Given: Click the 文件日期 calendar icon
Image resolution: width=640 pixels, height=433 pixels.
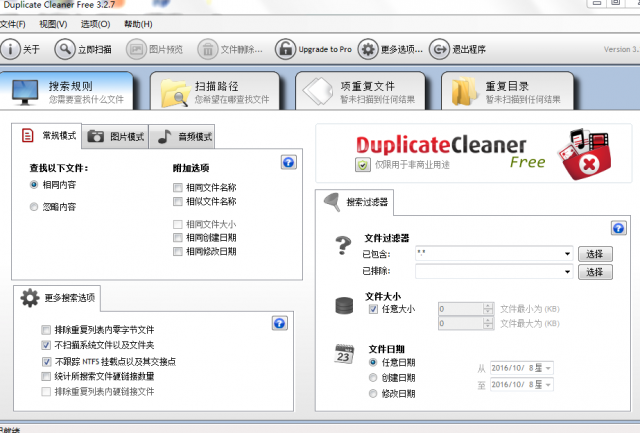Looking at the screenshot, I should point(344,354).
